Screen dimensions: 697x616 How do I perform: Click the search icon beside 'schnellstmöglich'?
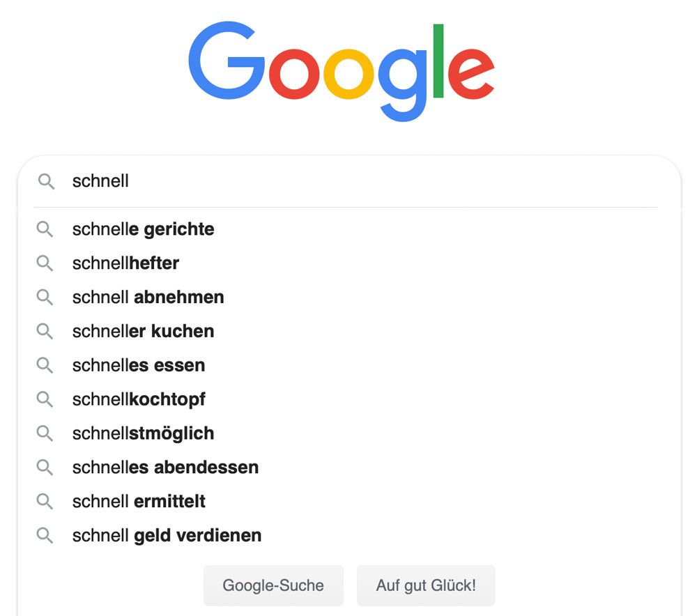point(45,433)
